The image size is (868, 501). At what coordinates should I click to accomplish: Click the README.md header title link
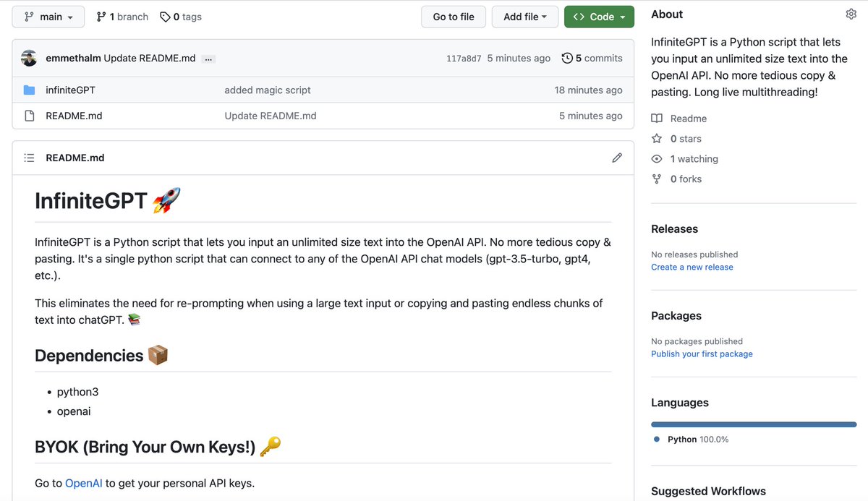point(75,158)
